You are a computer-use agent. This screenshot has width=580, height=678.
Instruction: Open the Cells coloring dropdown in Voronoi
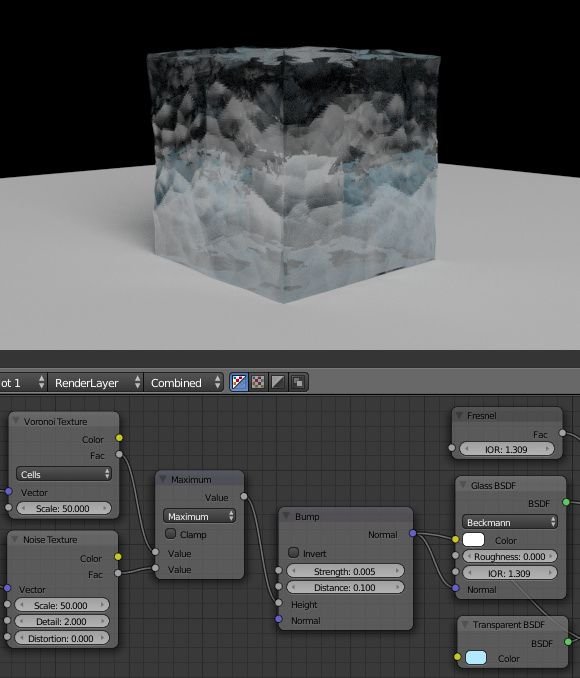coord(64,474)
